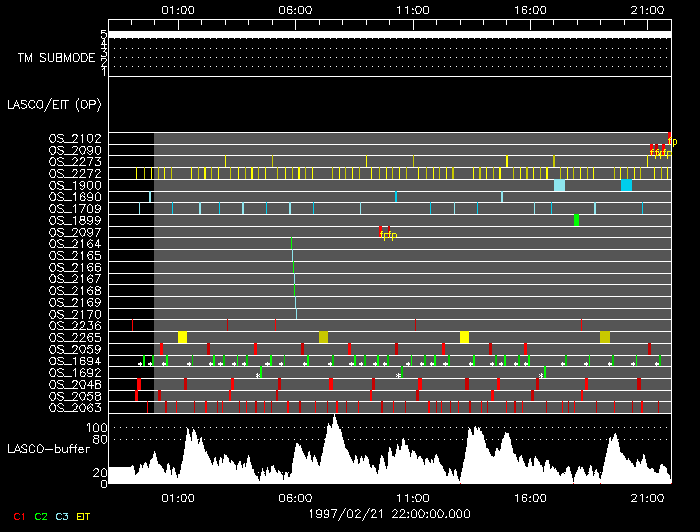Select the OS_1694 row label
The height and width of the screenshot is (532, 700).
[x=75, y=360]
